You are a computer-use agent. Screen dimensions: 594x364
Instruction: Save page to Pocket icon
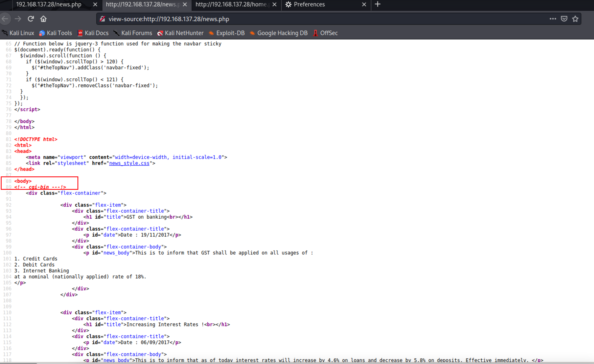coord(564,19)
